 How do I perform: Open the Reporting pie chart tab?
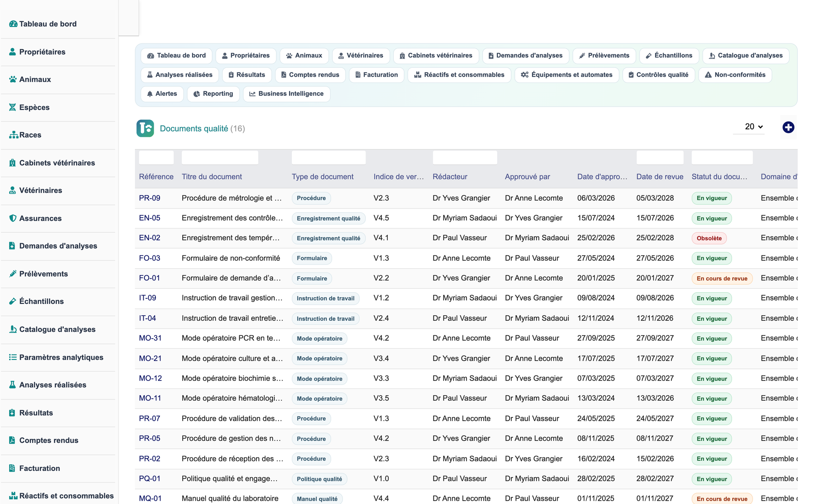coord(213,94)
